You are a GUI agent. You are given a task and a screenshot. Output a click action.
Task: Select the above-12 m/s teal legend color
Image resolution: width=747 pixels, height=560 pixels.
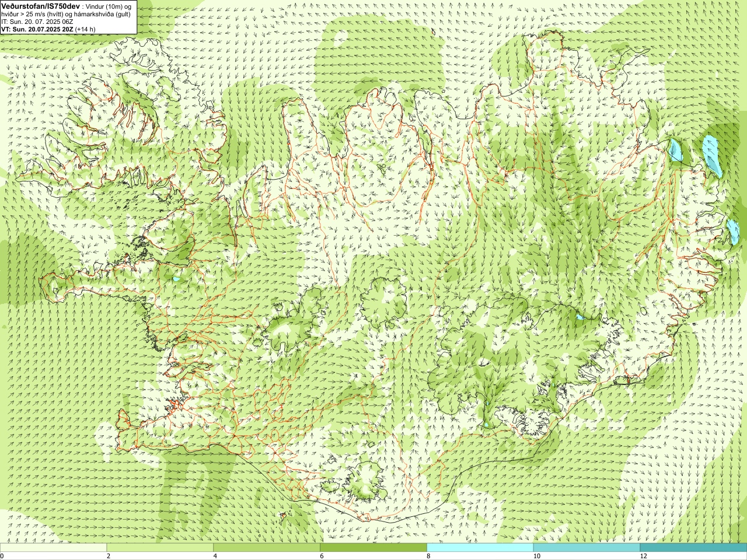pos(693,548)
